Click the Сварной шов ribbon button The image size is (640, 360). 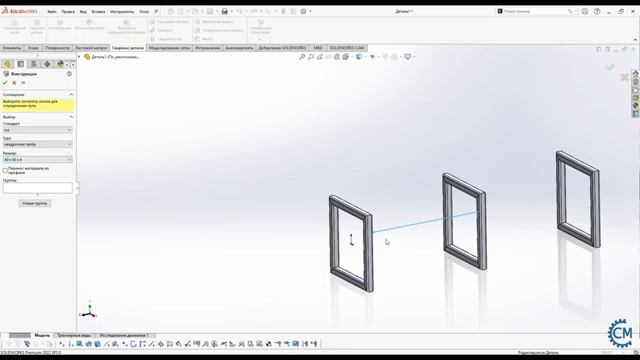click(165, 39)
